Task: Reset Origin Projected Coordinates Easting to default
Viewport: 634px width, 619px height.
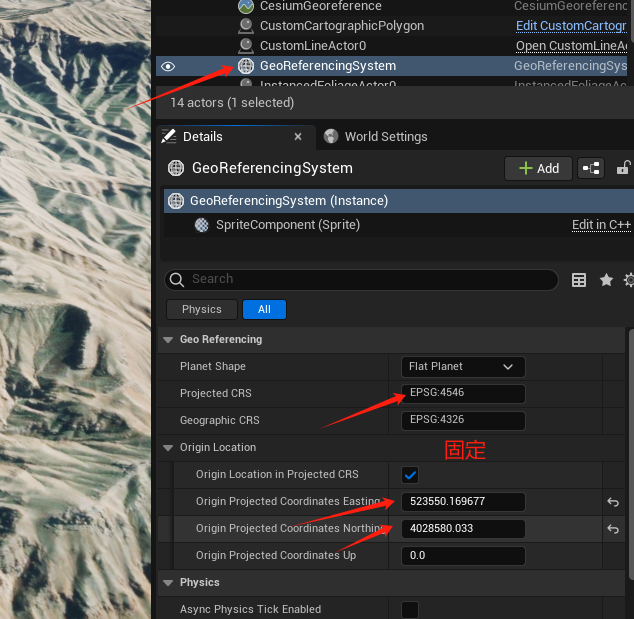Action: (x=613, y=502)
